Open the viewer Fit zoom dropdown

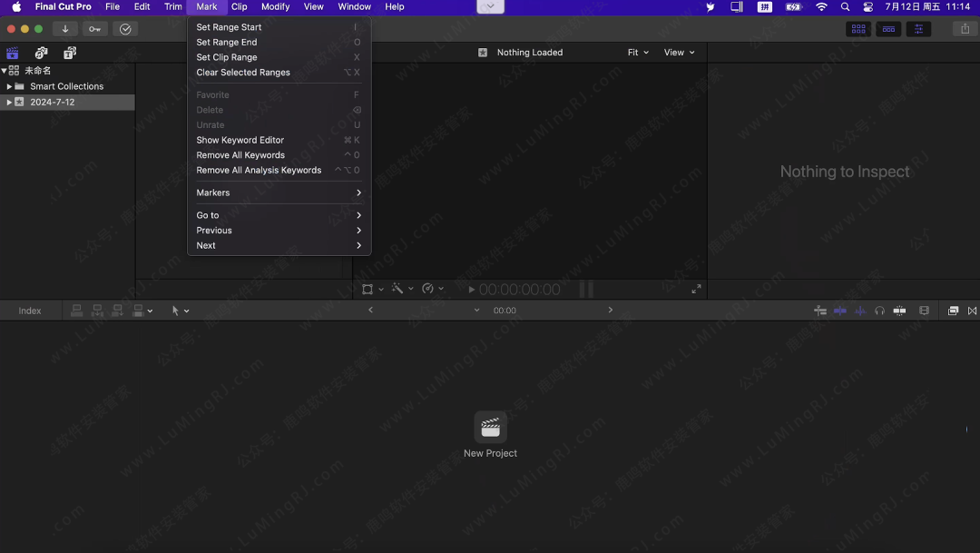click(638, 53)
